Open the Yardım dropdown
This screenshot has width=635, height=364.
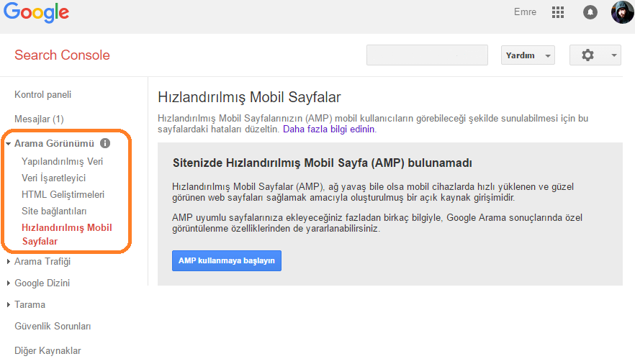[528, 55]
